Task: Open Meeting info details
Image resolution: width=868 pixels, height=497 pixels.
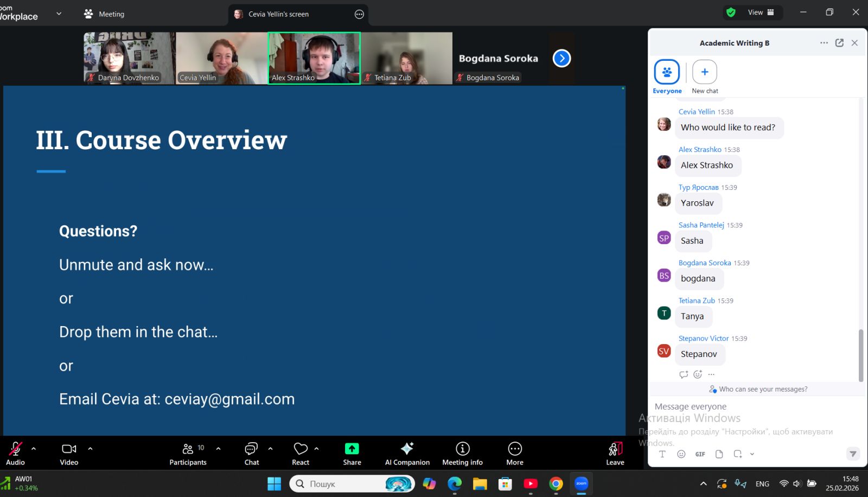Action: click(462, 453)
